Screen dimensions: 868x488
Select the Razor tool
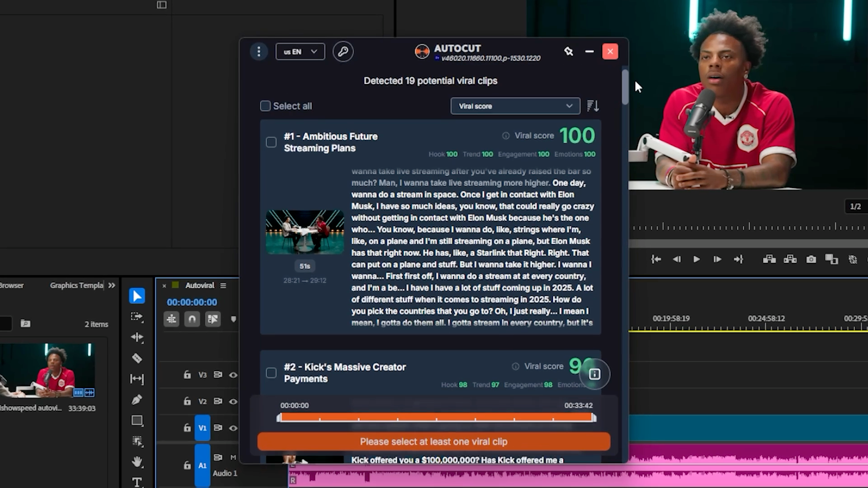click(x=137, y=358)
